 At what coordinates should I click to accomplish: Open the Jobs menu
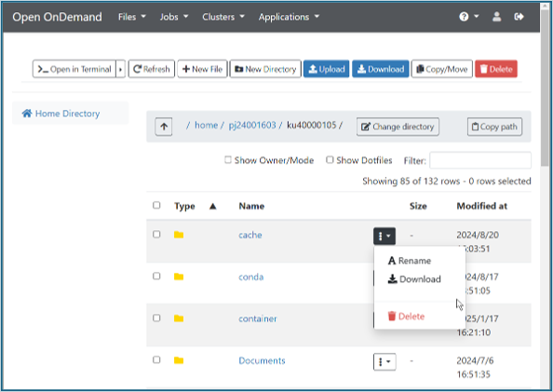coord(174,17)
